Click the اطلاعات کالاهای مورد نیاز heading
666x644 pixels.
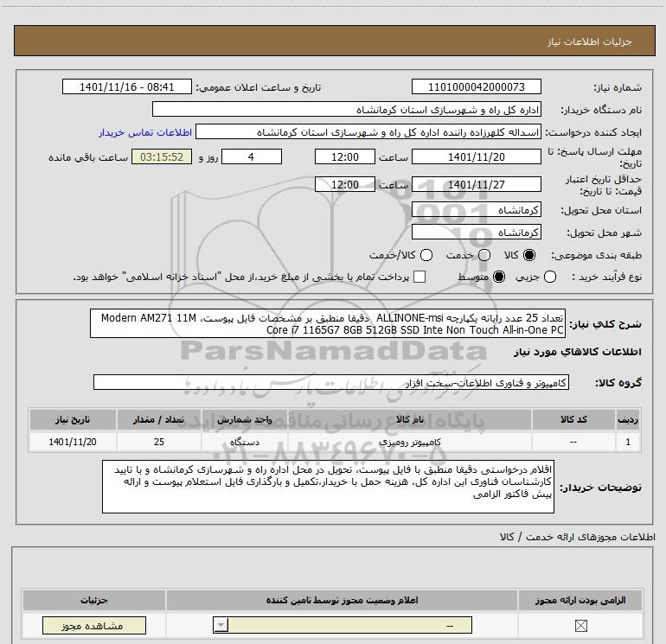click(577, 352)
